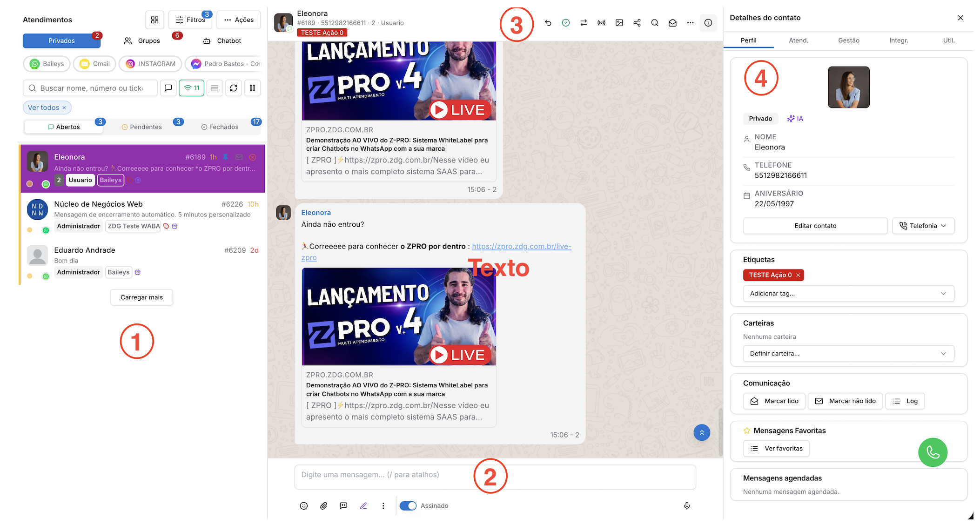The width and height of the screenshot is (980, 525).
Task: Open the Ações menu
Action: click(x=238, y=20)
